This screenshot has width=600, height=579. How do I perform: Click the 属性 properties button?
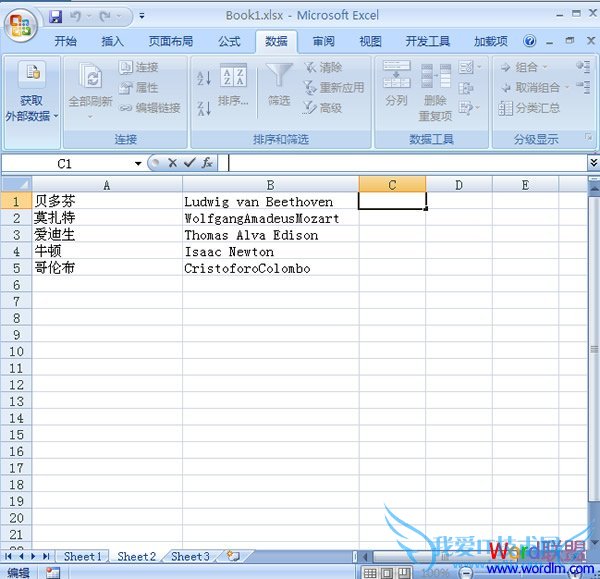[x=139, y=88]
